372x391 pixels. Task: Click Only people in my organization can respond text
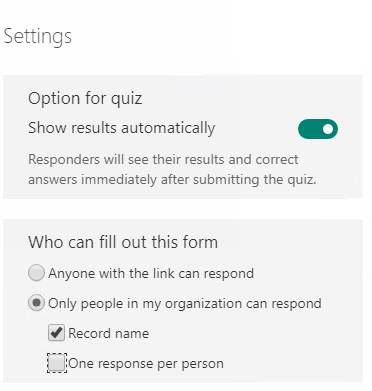(185, 304)
